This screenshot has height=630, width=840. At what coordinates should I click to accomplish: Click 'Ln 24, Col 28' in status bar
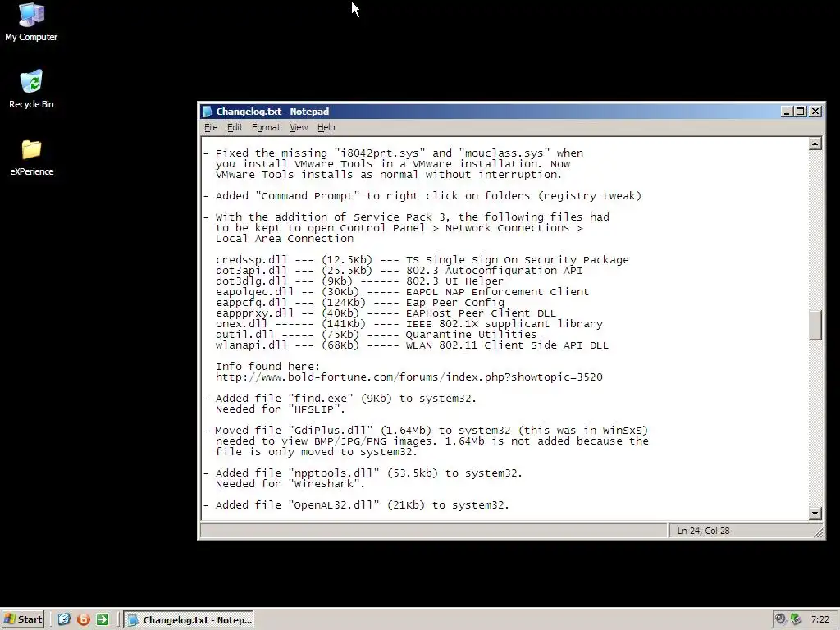(x=703, y=531)
